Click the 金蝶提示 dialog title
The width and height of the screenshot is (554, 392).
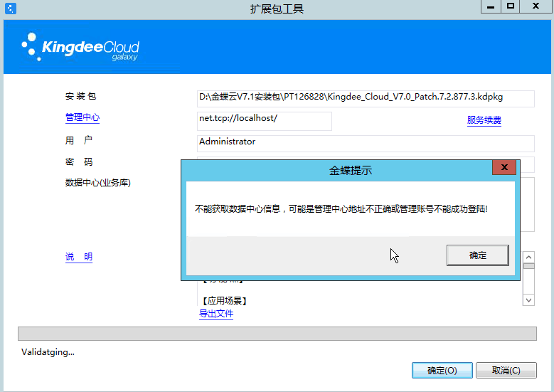pyautogui.click(x=350, y=170)
